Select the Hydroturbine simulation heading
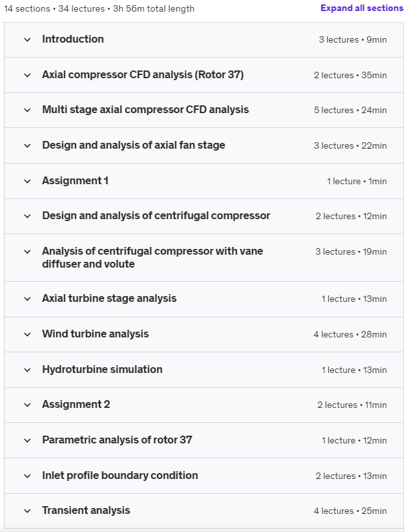The width and height of the screenshot is (405, 532). pyautogui.click(x=102, y=369)
